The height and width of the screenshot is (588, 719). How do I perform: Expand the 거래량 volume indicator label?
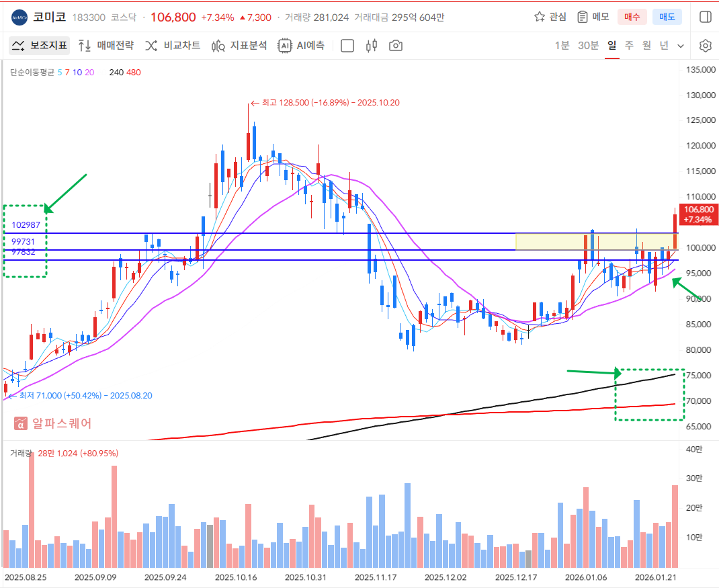pos(22,454)
